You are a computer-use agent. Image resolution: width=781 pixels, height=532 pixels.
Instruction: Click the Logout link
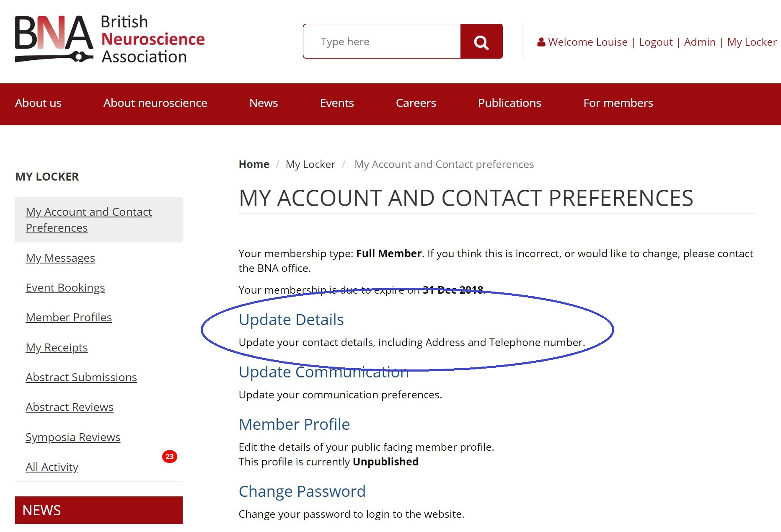[656, 42]
